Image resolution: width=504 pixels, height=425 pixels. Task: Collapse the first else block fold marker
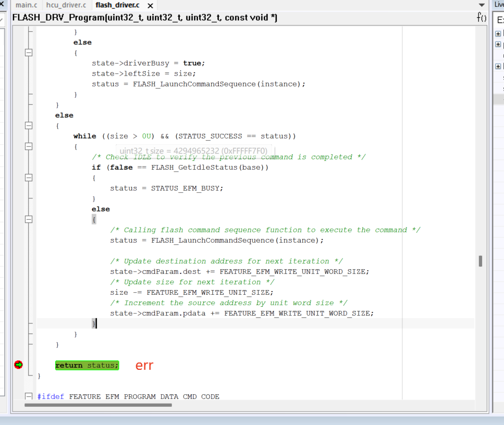pyautogui.click(x=29, y=53)
